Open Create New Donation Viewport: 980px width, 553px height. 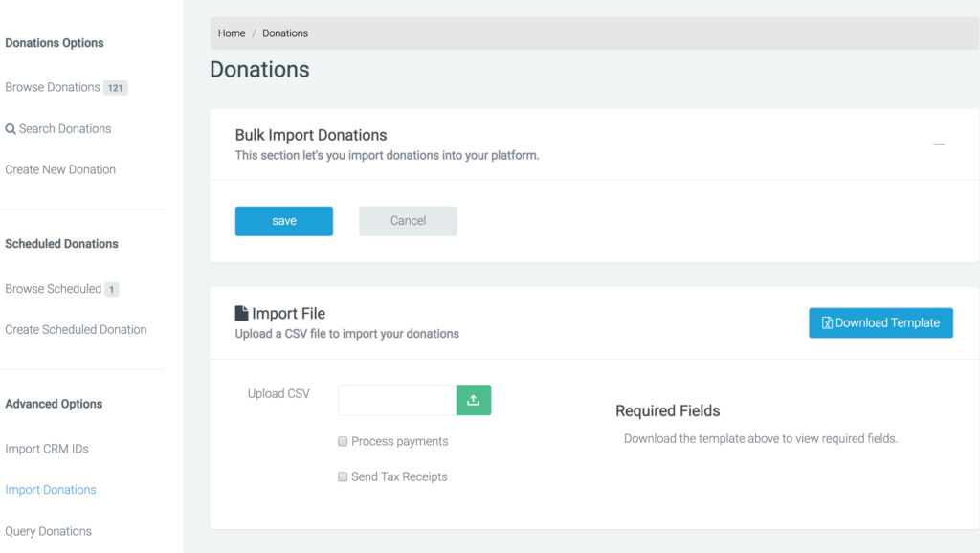tap(59, 169)
